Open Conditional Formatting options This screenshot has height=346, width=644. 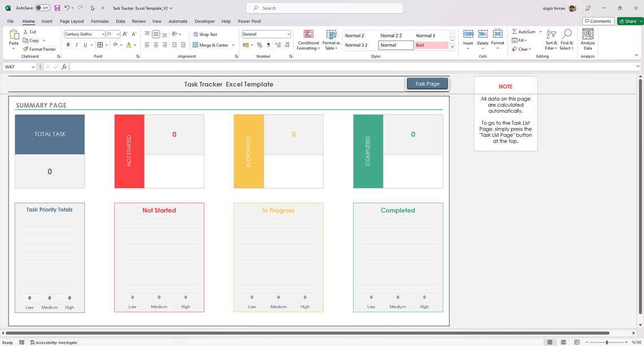[x=308, y=39]
